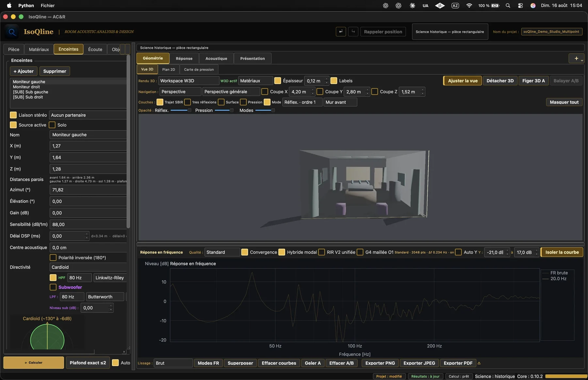Click the warning triangle next to Exporter PDF
This screenshot has height=380, width=588.
point(479,363)
